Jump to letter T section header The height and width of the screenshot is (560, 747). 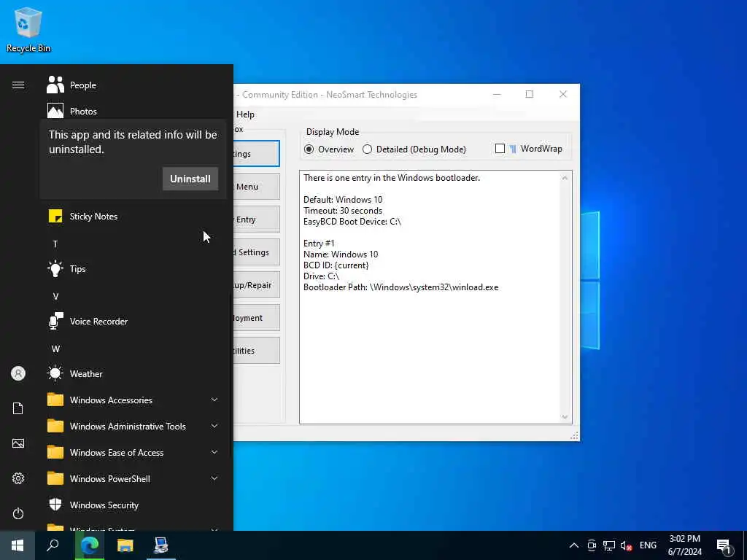pyautogui.click(x=55, y=244)
